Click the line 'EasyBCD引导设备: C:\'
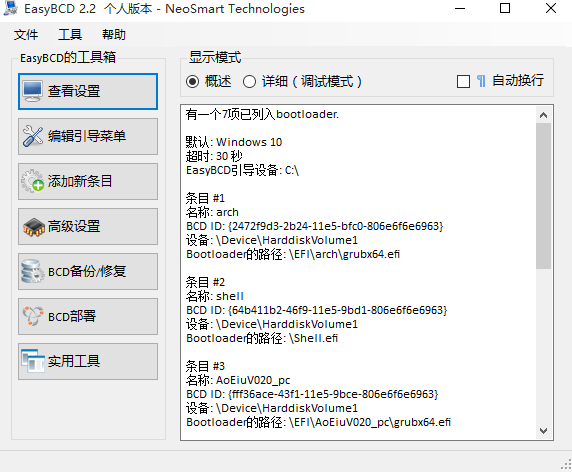Screen dimensions: 572x472 (x=242, y=170)
